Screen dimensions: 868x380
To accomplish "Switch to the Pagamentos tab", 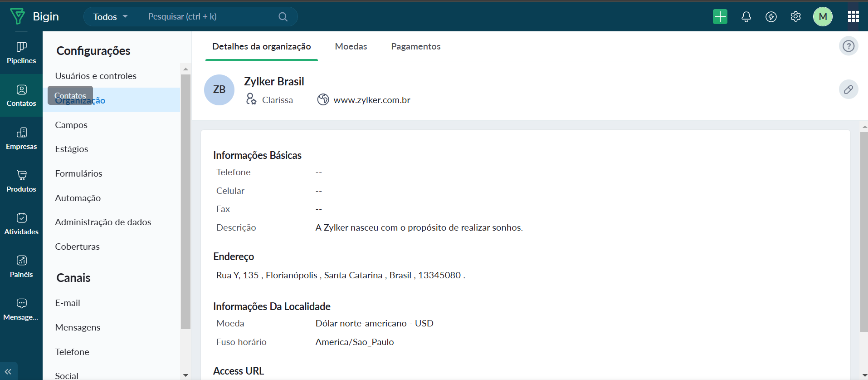I will pyautogui.click(x=416, y=46).
